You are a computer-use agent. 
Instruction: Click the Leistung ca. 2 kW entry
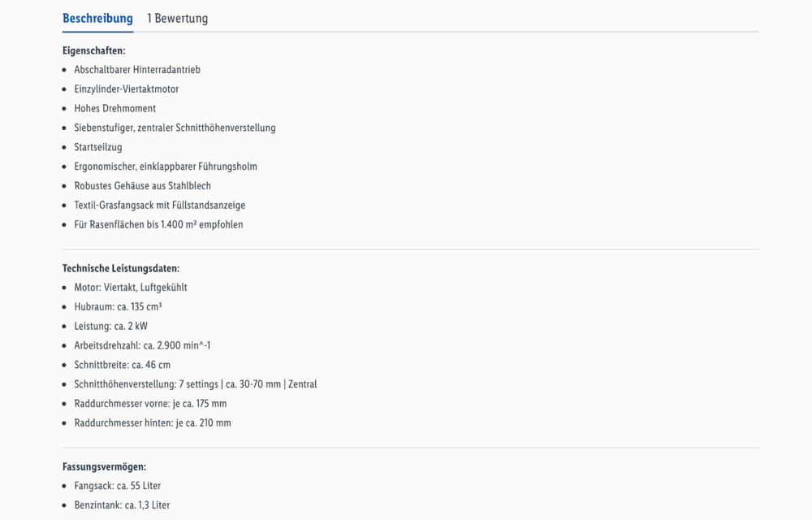[x=110, y=327]
